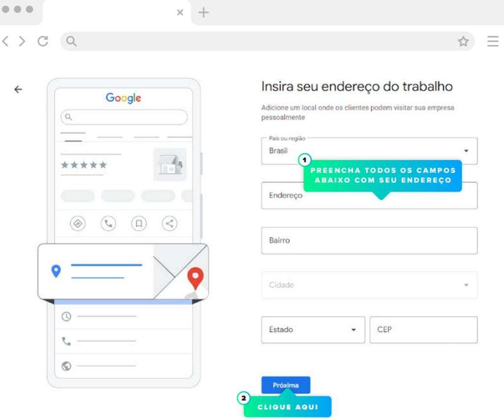
Task: Click the browser forward arrow
Action: pyautogui.click(x=22, y=41)
